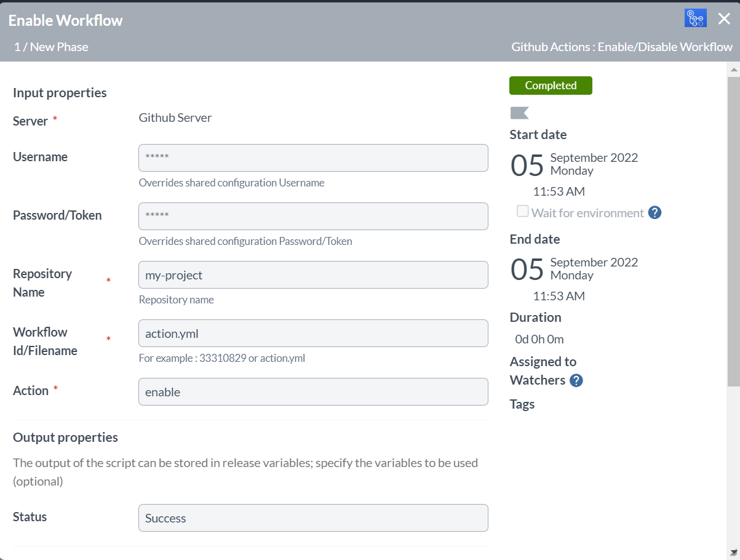Open help icon beside Wait for environment

(654, 213)
